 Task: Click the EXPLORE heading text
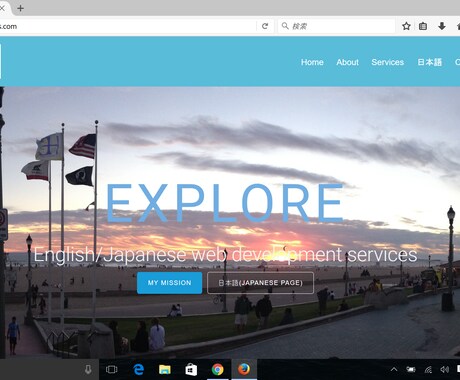click(x=225, y=203)
